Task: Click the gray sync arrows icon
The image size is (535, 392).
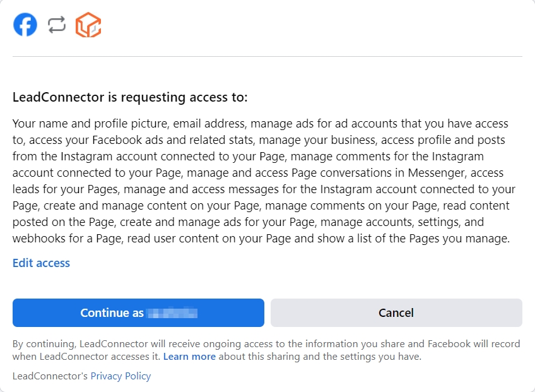Action: (57, 25)
